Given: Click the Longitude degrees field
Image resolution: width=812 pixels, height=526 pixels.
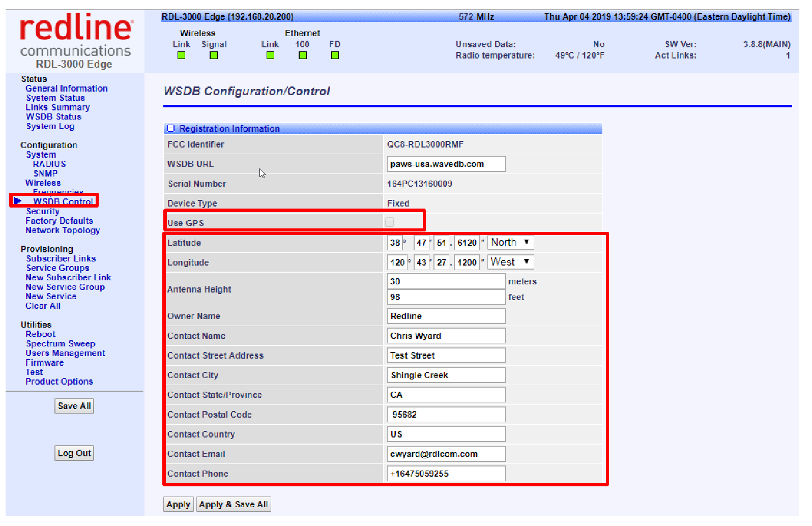Looking at the screenshot, I should [x=397, y=262].
